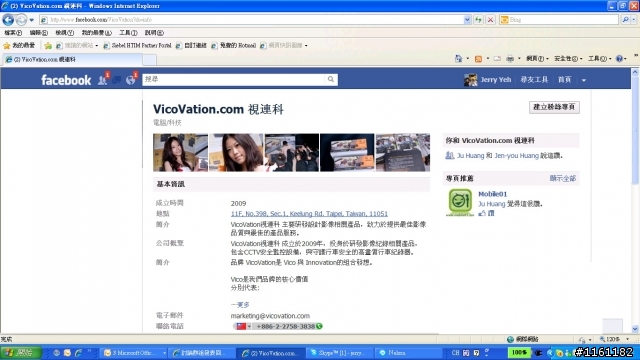Open the address bar dropdown arrow
Viewport: 640px width, 360px height.
pos(467,20)
